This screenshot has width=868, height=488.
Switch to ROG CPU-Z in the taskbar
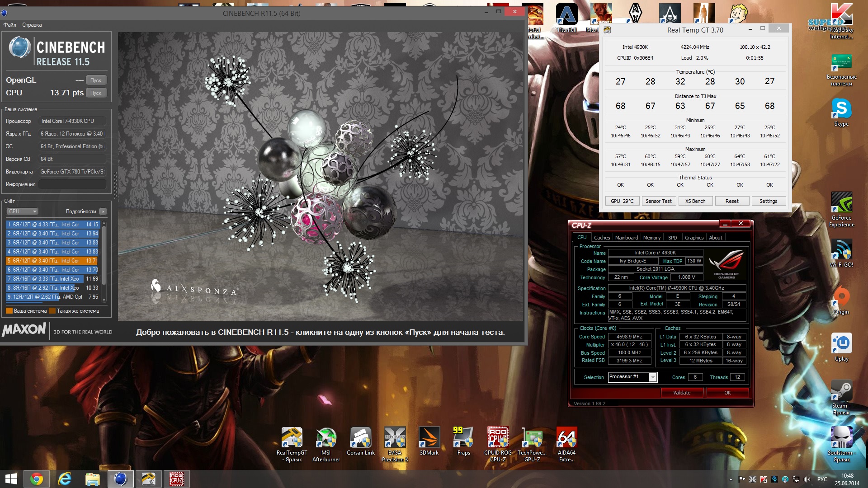(x=176, y=479)
